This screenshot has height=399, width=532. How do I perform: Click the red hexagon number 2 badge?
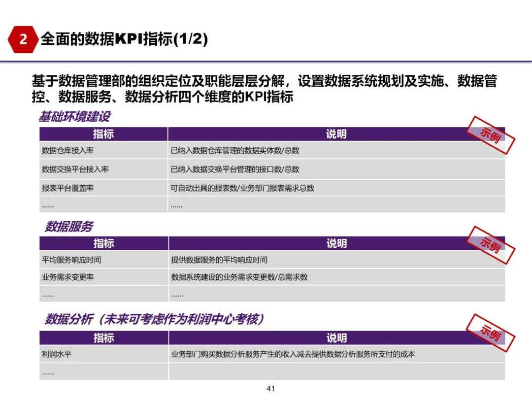tap(23, 39)
